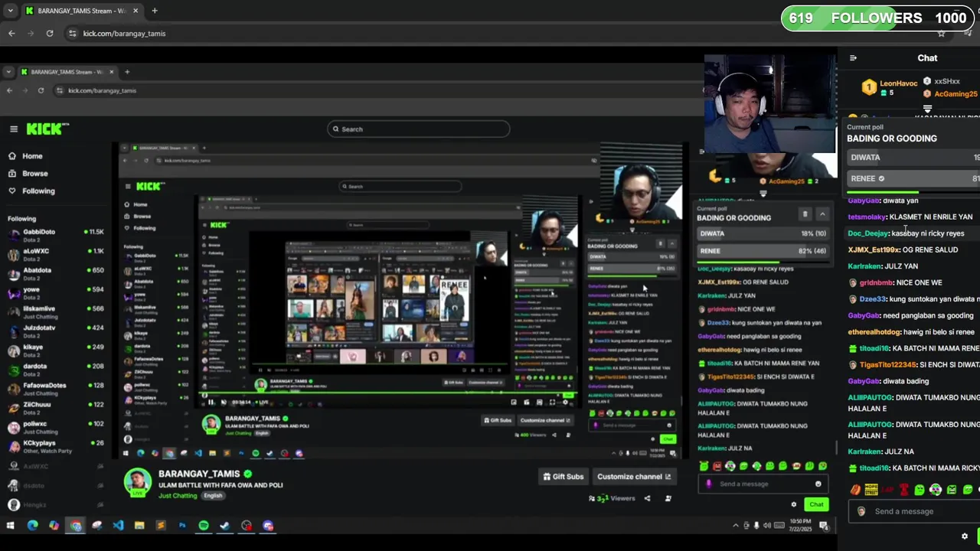980x551 pixels.
Task: Share stream using share icon beside Viewers
Action: [x=647, y=498]
